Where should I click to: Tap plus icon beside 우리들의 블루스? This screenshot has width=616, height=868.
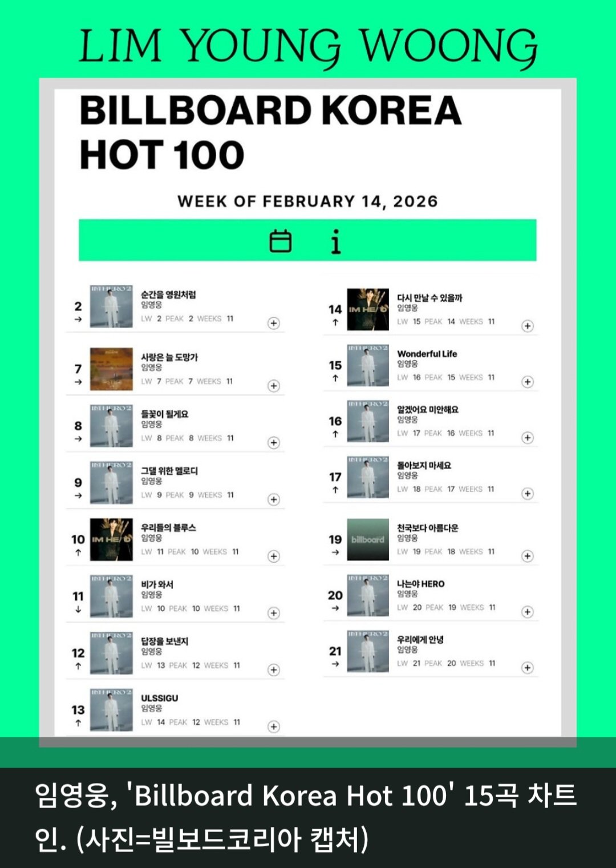(274, 556)
